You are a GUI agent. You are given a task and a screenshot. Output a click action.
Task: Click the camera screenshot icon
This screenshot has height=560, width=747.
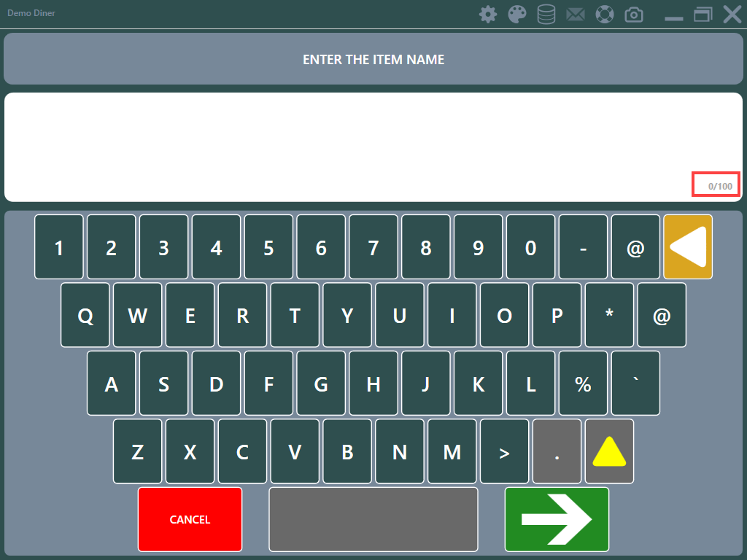pyautogui.click(x=634, y=15)
